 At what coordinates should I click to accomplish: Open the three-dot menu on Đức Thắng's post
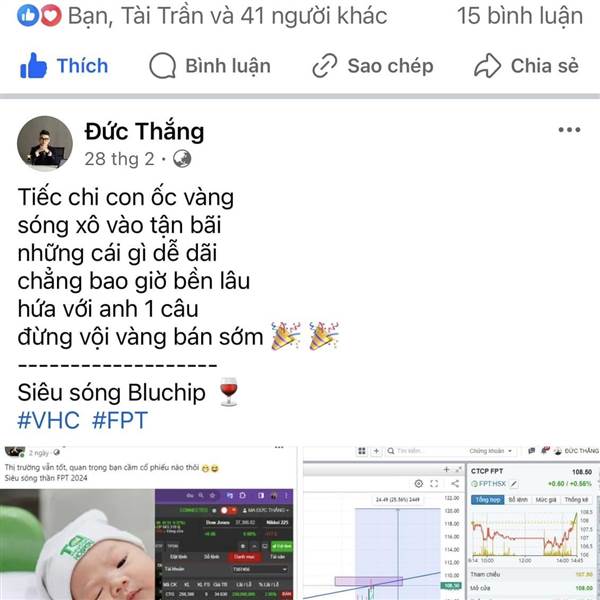[x=569, y=130]
